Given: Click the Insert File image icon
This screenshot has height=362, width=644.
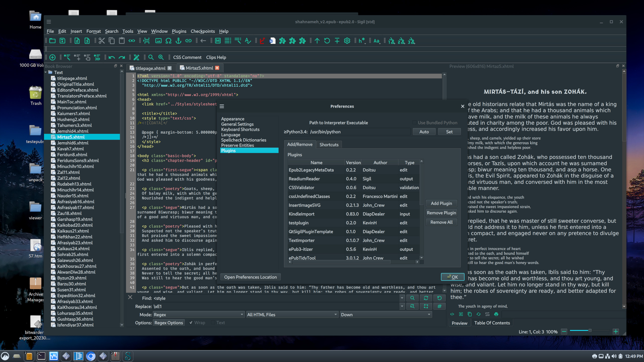Looking at the screenshot, I should (158, 41).
